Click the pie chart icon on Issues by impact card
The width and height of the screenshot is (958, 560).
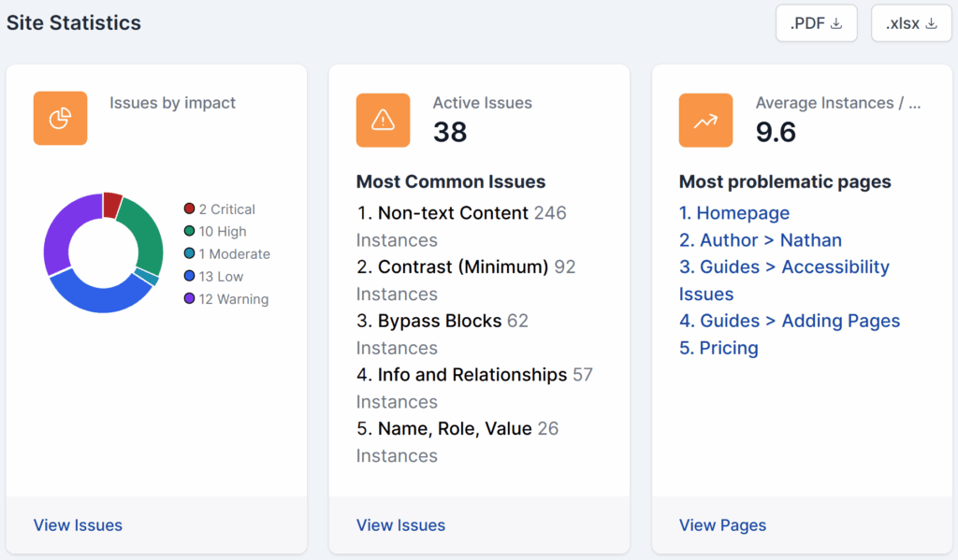click(x=60, y=118)
